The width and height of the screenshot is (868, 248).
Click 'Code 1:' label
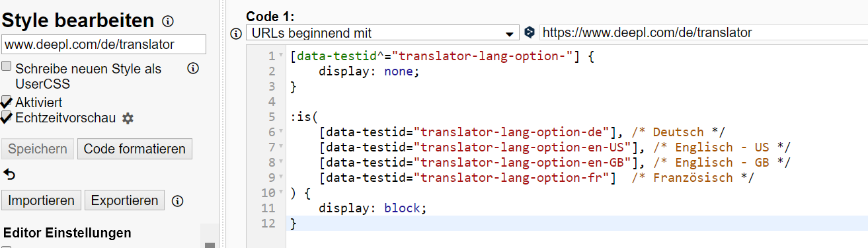(x=270, y=17)
